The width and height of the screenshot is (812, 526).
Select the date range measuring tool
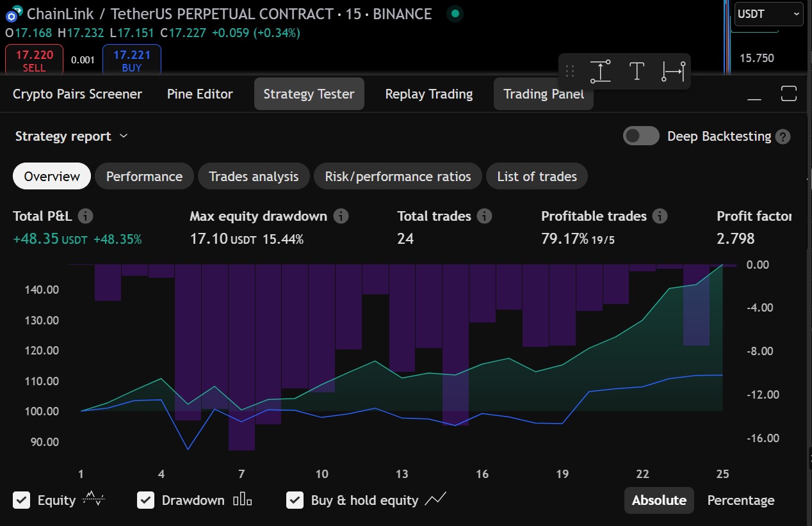[673, 71]
